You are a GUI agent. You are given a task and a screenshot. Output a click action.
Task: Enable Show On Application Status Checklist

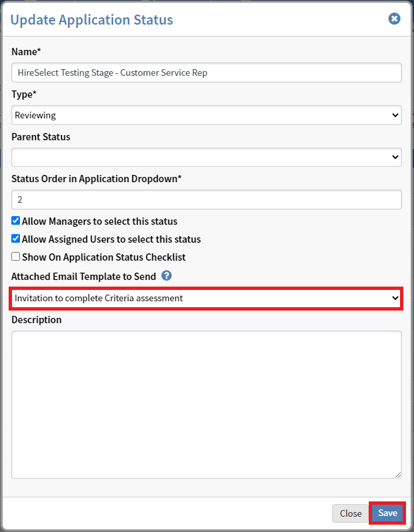(x=16, y=257)
